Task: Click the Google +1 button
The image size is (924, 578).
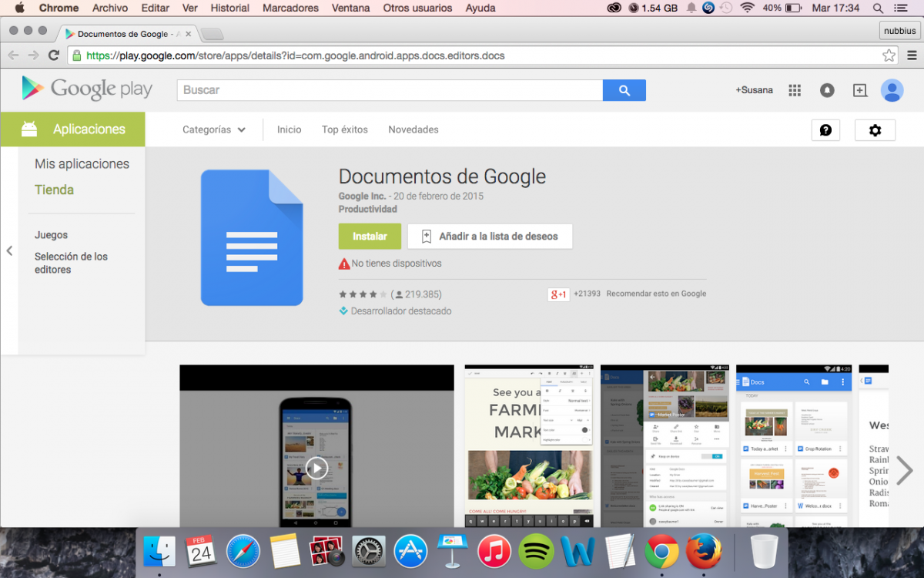Action: [x=558, y=294]
